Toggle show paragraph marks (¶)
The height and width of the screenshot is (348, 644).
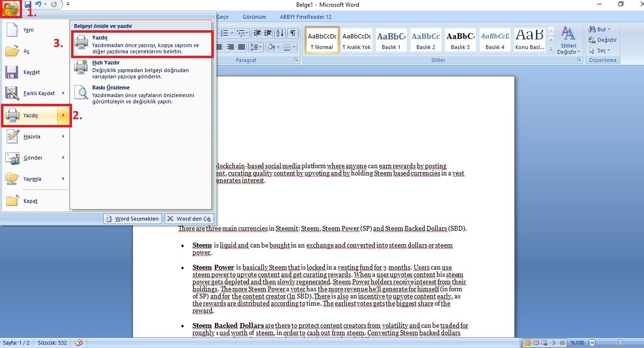[292, 33]
